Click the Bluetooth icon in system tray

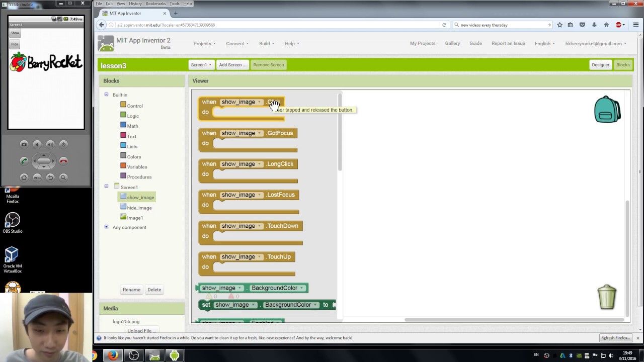[x=570, y=355]
